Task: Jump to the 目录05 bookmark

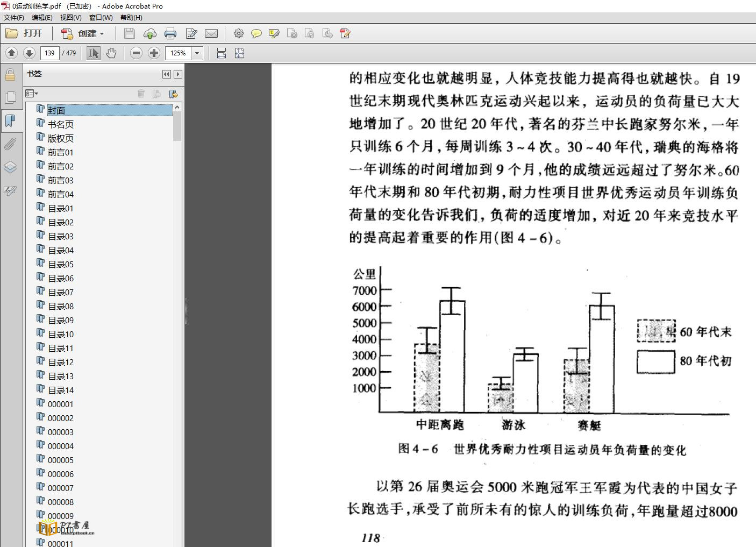Action: (x=61, y=264)
